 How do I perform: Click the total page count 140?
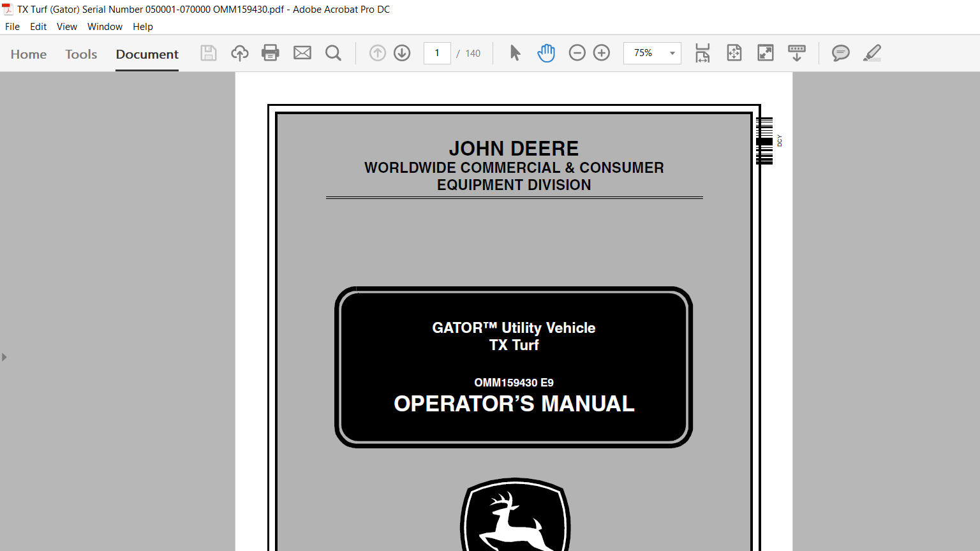tap(473, 54)
